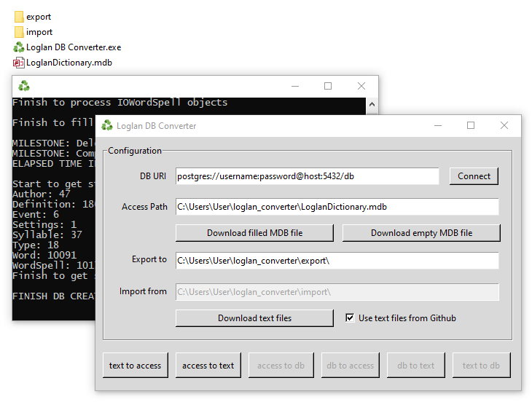Click the Import from label
This screenshot has height=402, width=532.
(143, 291)
